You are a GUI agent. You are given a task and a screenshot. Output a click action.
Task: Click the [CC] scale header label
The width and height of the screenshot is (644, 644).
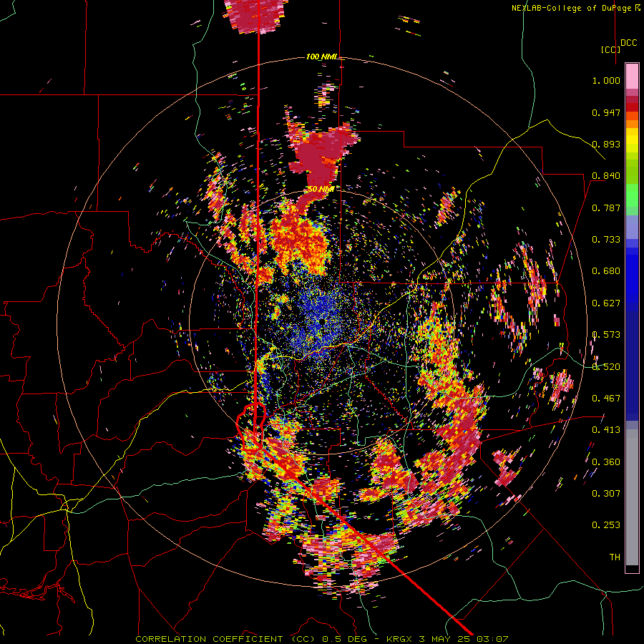(610, 49)
